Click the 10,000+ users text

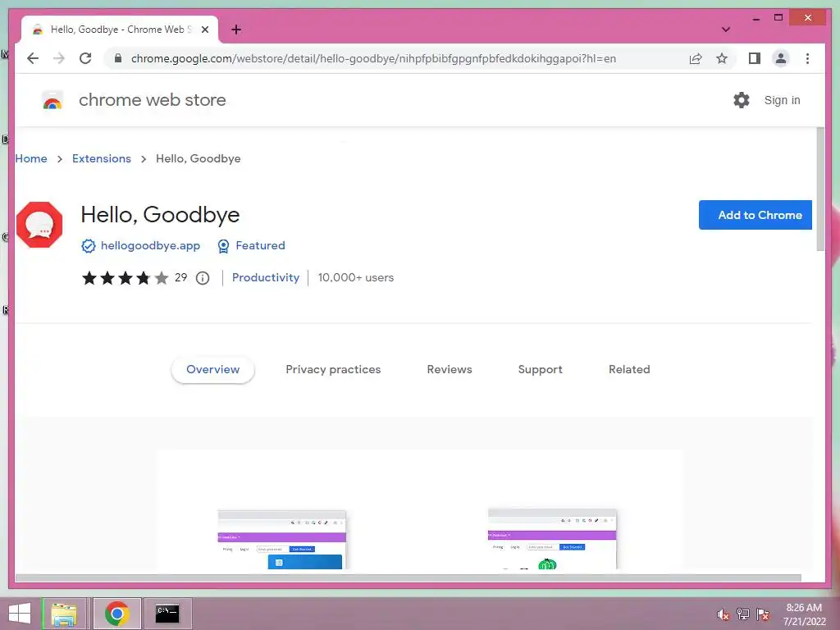pyautogui.click(x=356, y=277)
